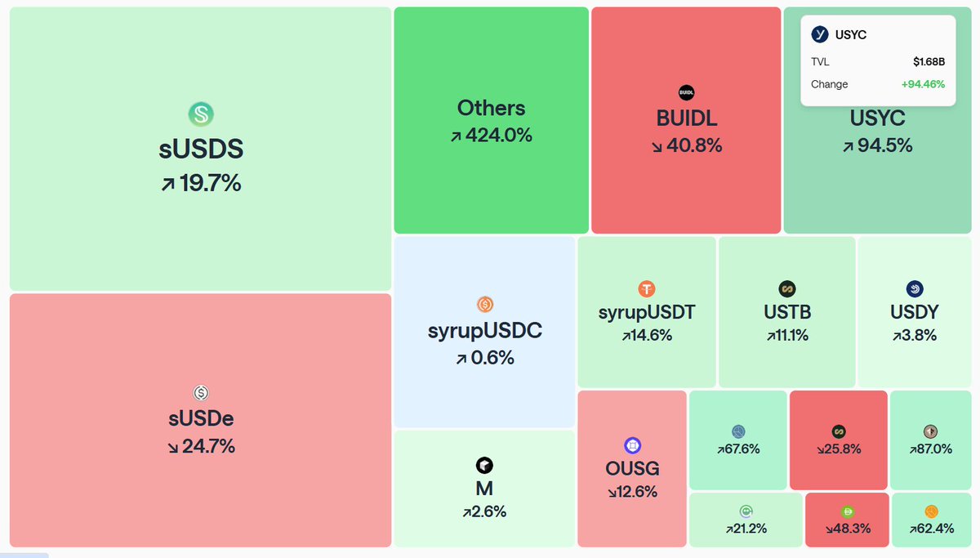980x558 pixels.
Task: Click the sUSDS 19.7% change label
Action: pos(200,183)
